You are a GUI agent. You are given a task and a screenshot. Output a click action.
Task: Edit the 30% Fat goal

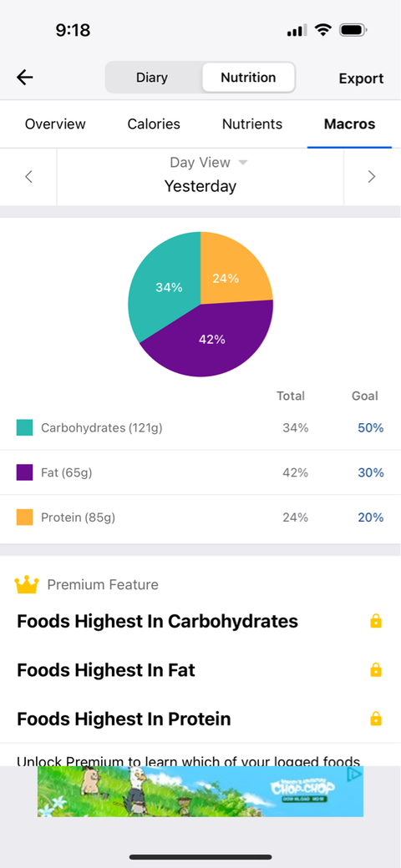click(x=371, y=472)
